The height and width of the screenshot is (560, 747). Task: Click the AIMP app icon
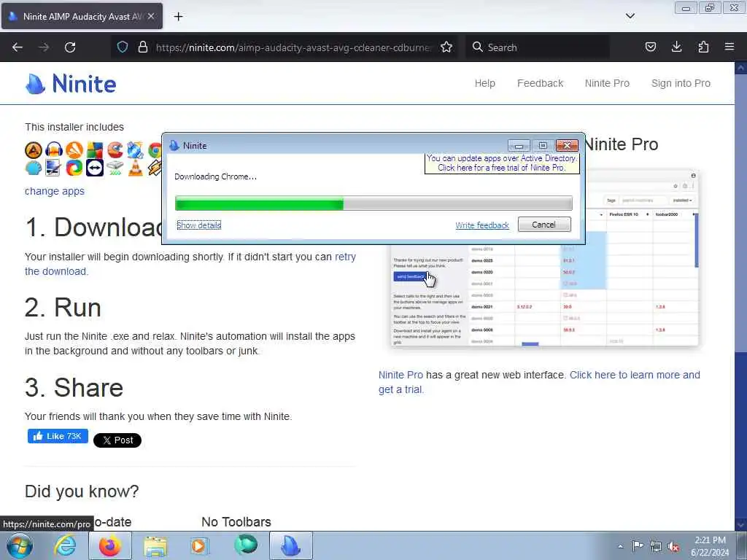click(34, 150)
